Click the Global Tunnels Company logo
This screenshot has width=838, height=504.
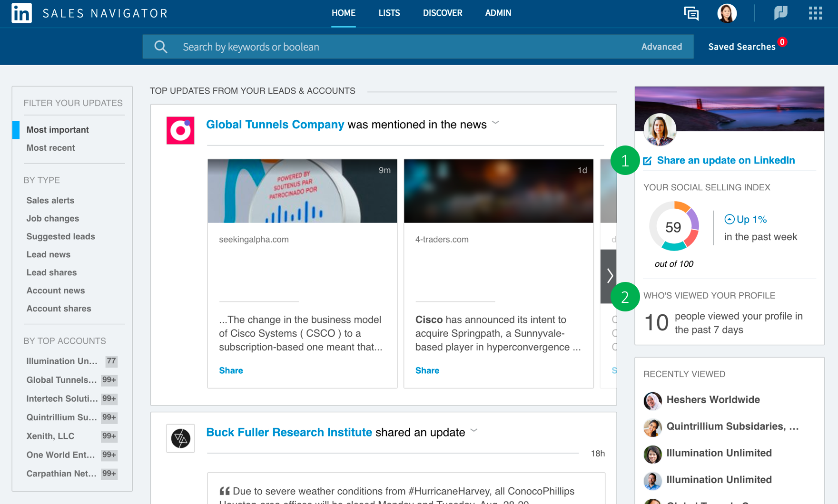(x=180, y=130)
